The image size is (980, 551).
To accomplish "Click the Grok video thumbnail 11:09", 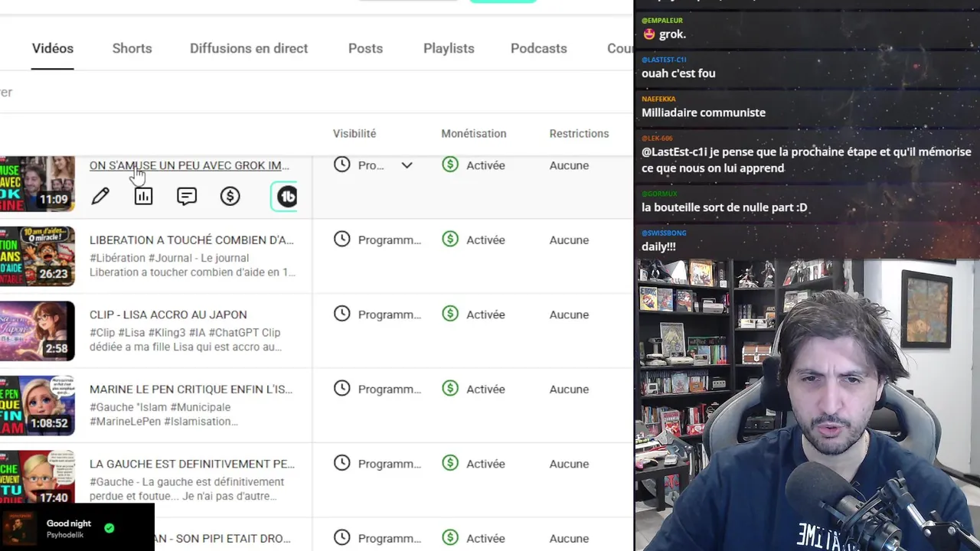I will (x=38, y=184).
